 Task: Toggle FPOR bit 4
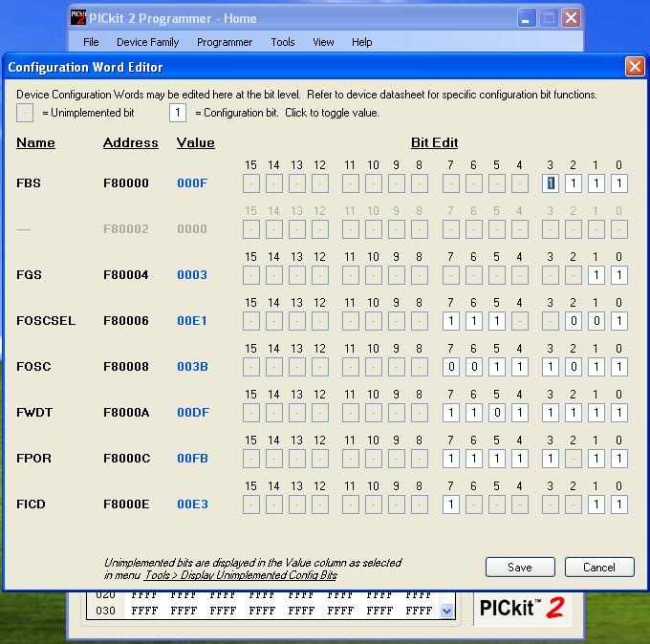point(519,459)
